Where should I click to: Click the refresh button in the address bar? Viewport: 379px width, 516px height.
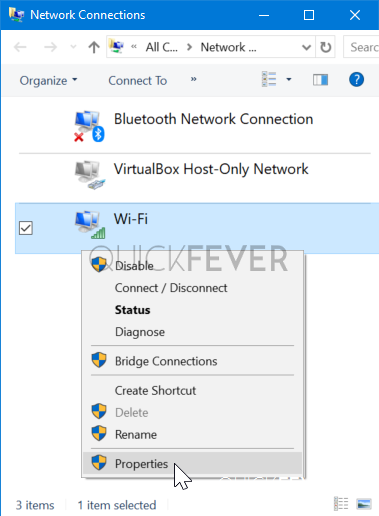coord(326,47)
